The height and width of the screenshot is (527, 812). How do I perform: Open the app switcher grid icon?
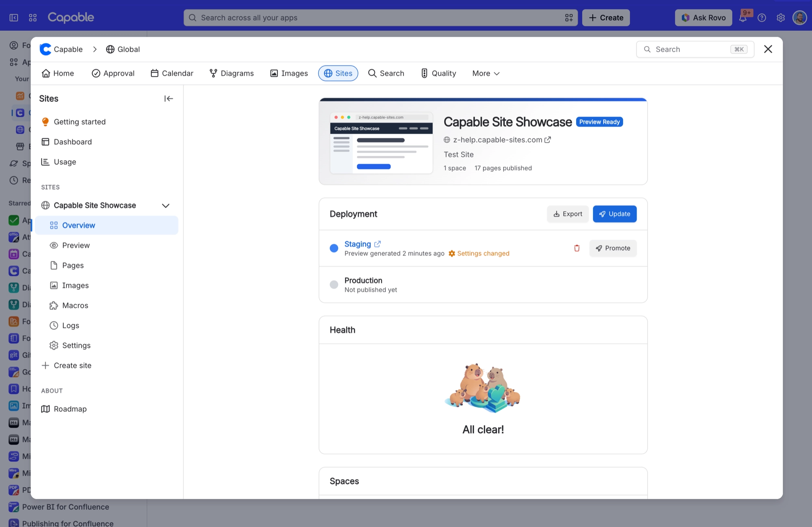click(x=33, y=18)
